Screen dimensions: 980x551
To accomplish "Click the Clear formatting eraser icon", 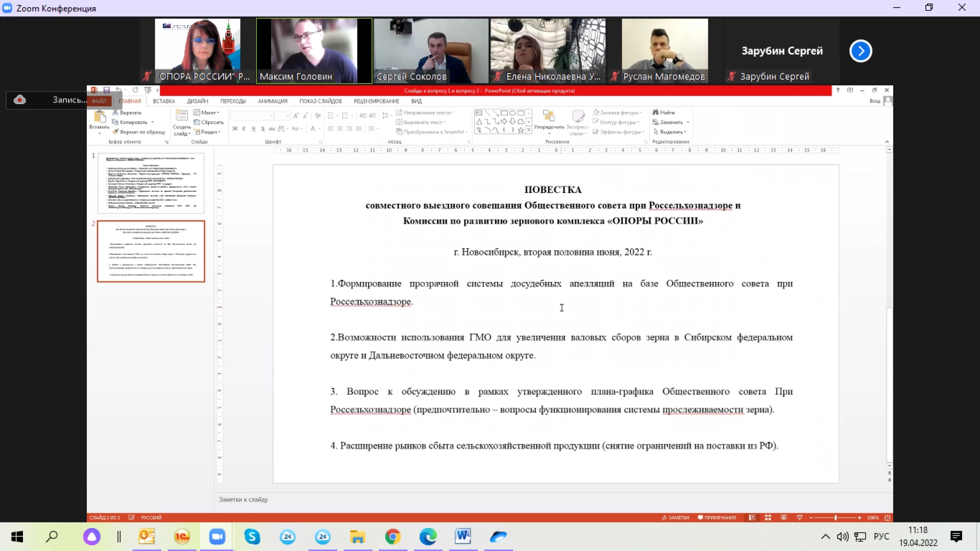I will (318, 116).
